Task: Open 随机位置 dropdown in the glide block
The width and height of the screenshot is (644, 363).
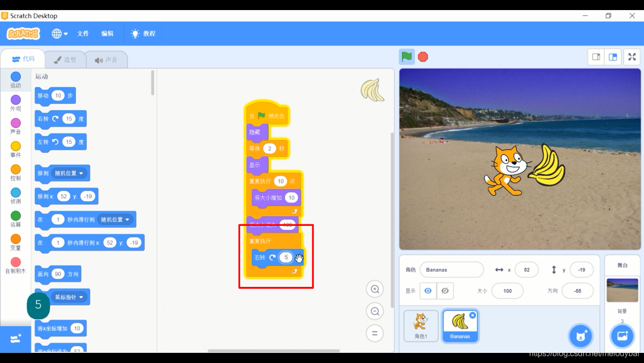Action: point(116,219)
